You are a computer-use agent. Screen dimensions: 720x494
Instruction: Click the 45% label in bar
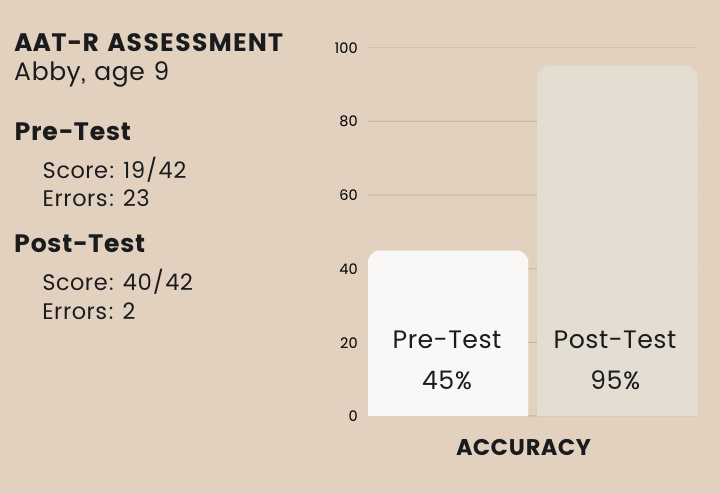(447, 381)
